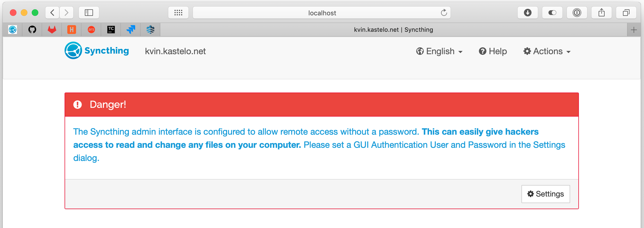This screenshot has height=228, width=644.
Task: Open the English language dropdown
Action: [x=439, y=51]
